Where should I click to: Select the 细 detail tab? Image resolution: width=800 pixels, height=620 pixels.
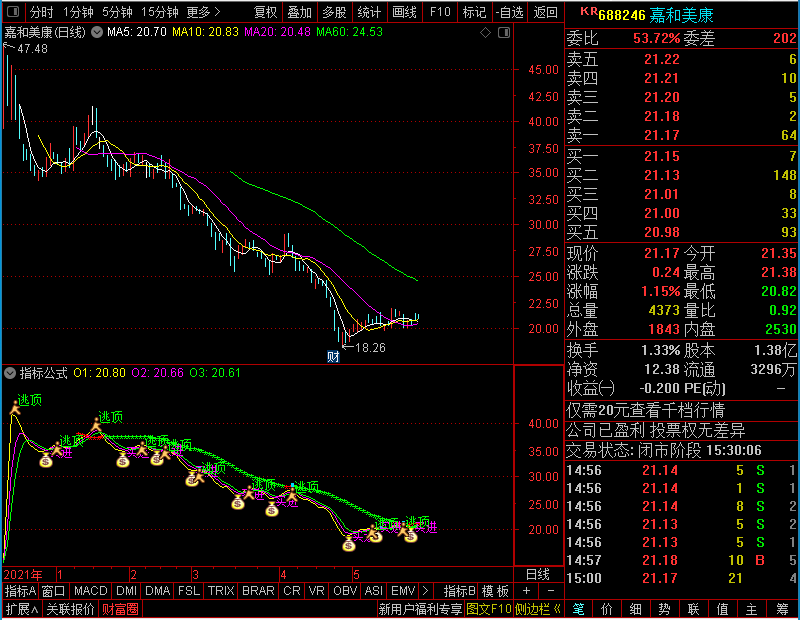[636, 609]
